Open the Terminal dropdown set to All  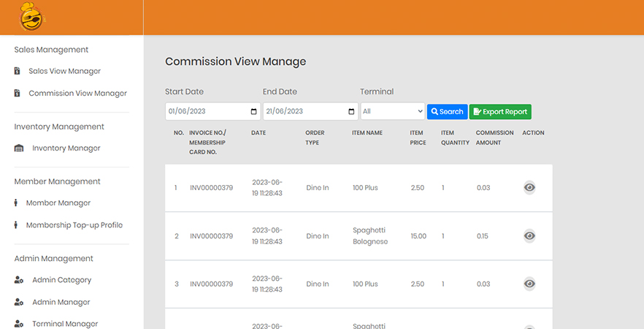[392, 111]
